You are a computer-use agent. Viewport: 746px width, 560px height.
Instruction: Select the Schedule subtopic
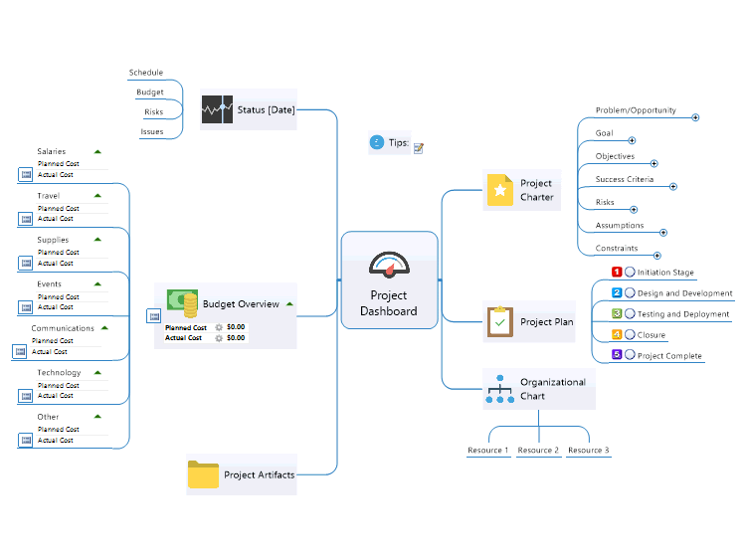146,73
